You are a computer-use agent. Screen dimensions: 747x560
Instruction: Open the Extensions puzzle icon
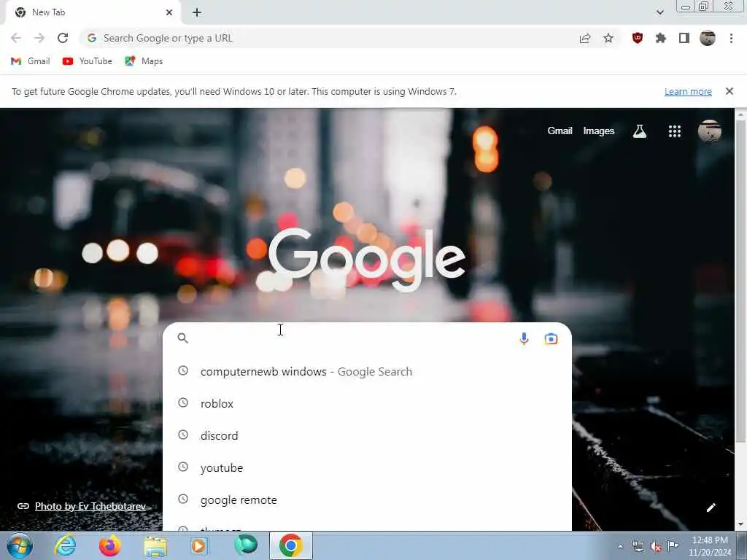tap(661, 38)
